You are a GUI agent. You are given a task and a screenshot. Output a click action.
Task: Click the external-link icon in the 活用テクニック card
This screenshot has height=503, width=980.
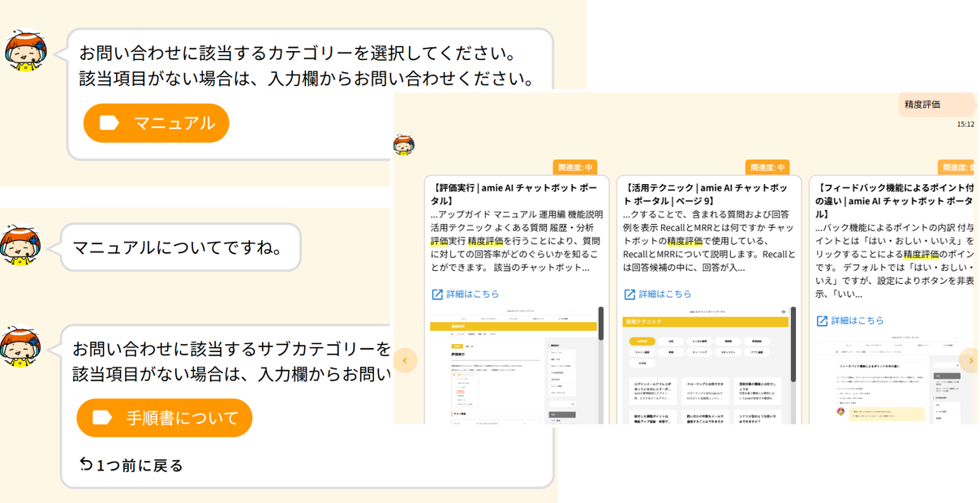click(630, 294)
